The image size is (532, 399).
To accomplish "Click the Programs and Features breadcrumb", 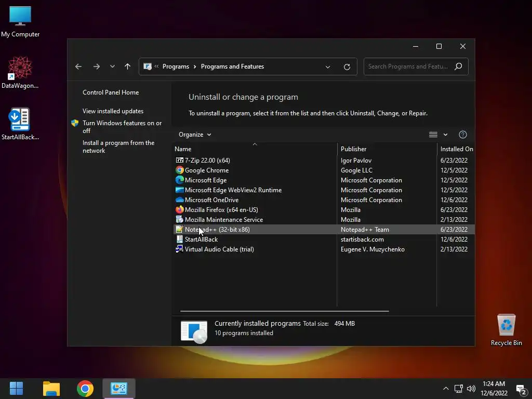I will (x=232, y=66).
